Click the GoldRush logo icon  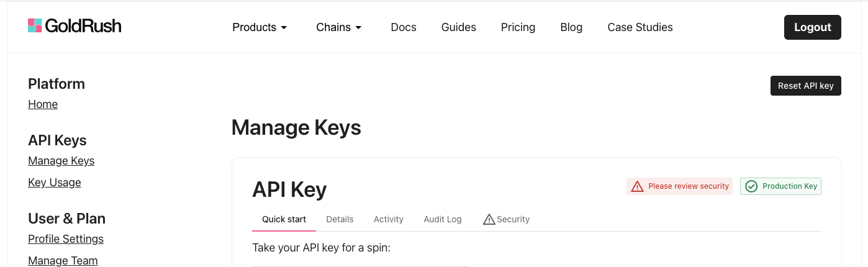click(x=35, y=25)
